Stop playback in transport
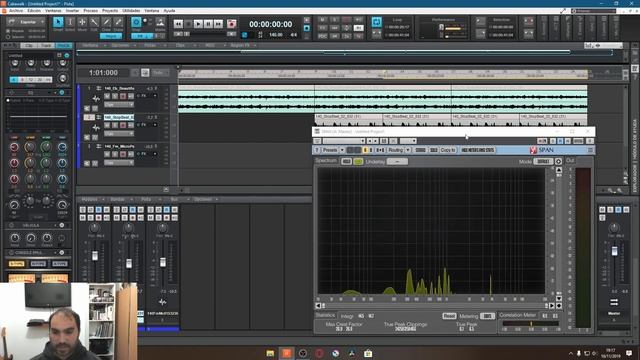The width and height of the screenshot is (640, 360). (188, 24)
